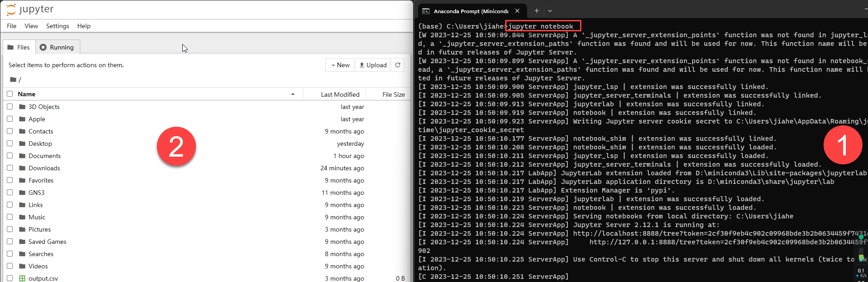
Task: Open the File menu
Action: coord(12,26)
